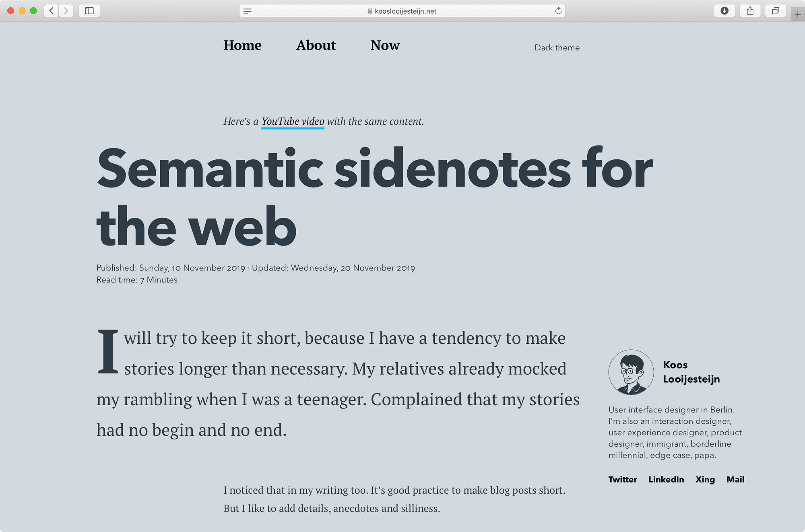Image resolution: width=805 pixels, height=532 pixels.
Task: Click the drop cap letter I
Action: pyautogui.click(x=108, y=351)
